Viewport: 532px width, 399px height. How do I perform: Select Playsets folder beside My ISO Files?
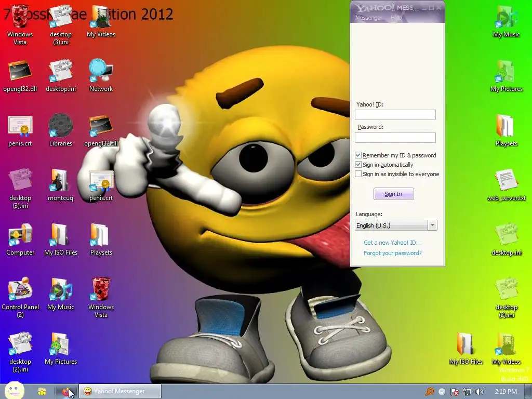point(101,239)
